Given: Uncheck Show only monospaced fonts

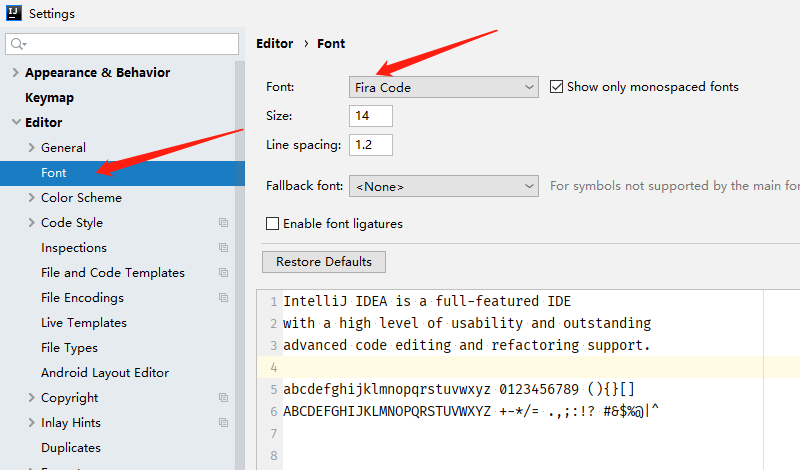Looking at the screenshot, I should [x=556, y=87].
